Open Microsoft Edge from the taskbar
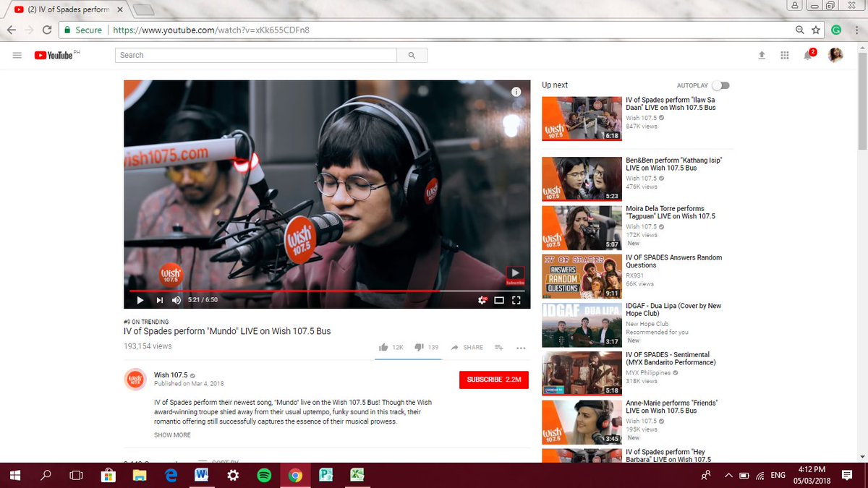 (x=171, y=475)
